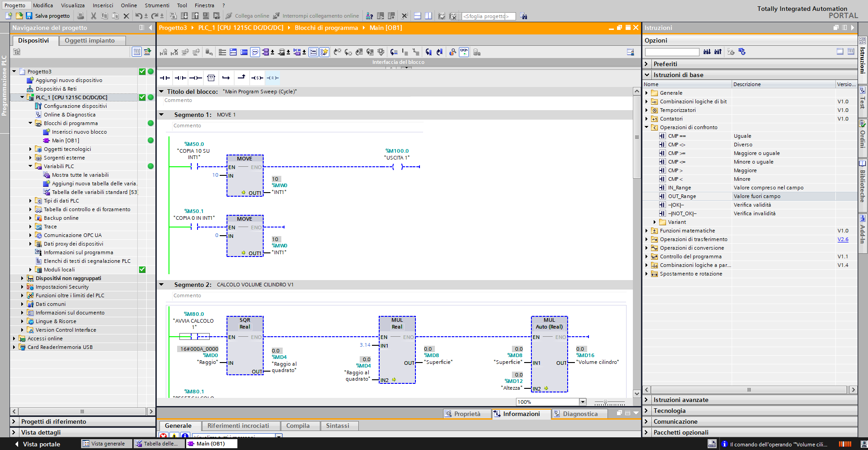Expand the Temporizzatori instruction folder

646,110
